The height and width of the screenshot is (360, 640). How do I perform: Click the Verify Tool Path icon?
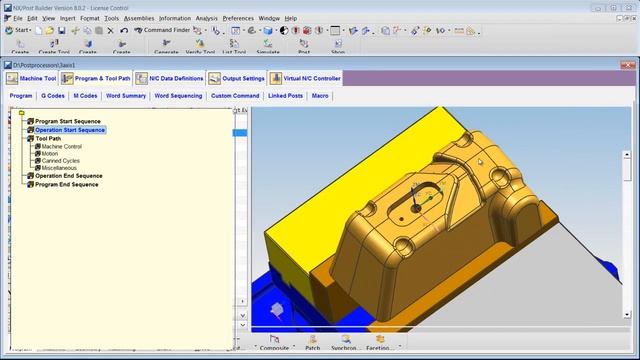pos(200,46)
